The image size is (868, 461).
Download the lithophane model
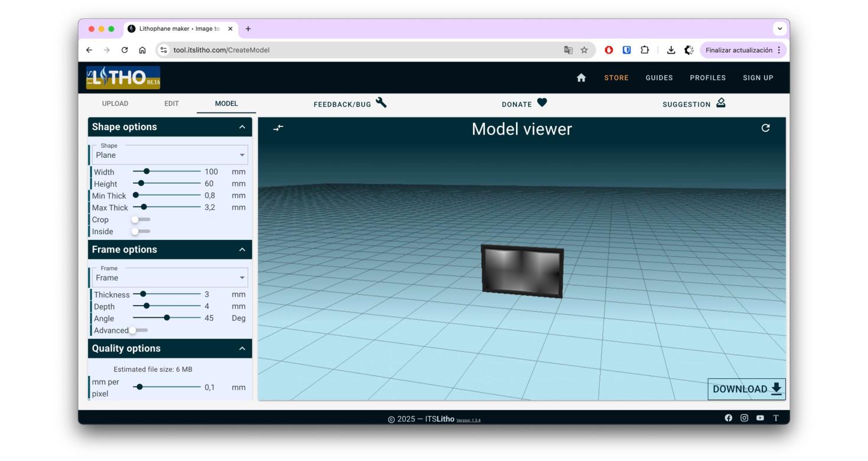[747, 389]
